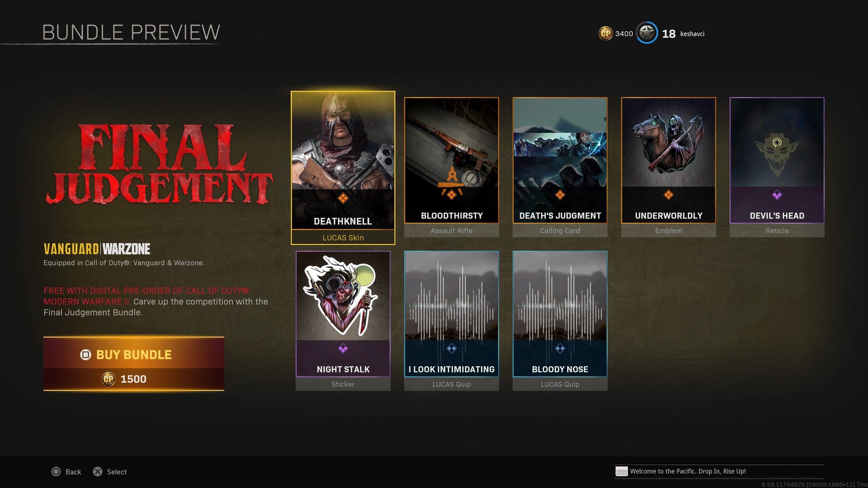Screen dimensions: 868x488
Task: Click the 'UNDERWORLDLY' item name
Action: coord(668,216)
